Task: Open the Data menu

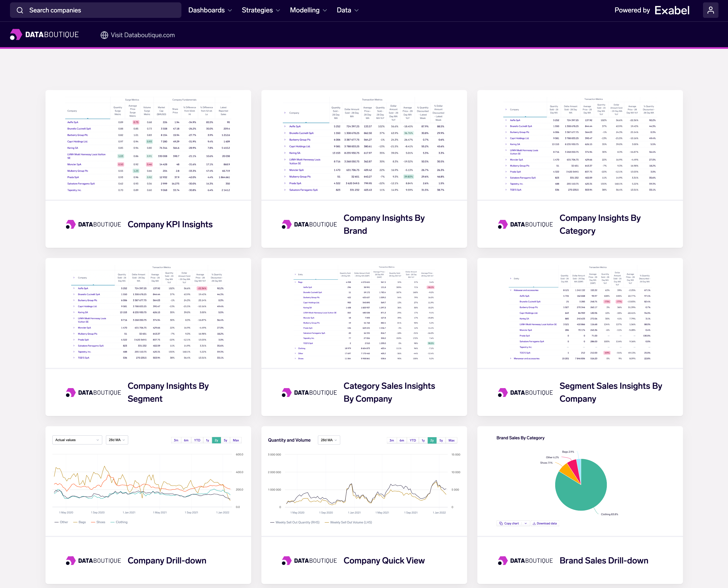Action: pyautogui.click(x=348, y=10)
